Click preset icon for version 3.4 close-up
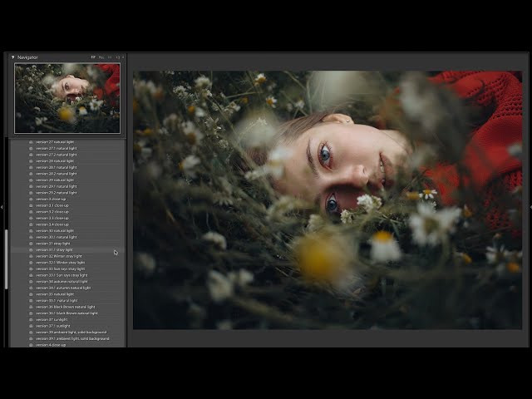The image size is (532, 399). 31,224
